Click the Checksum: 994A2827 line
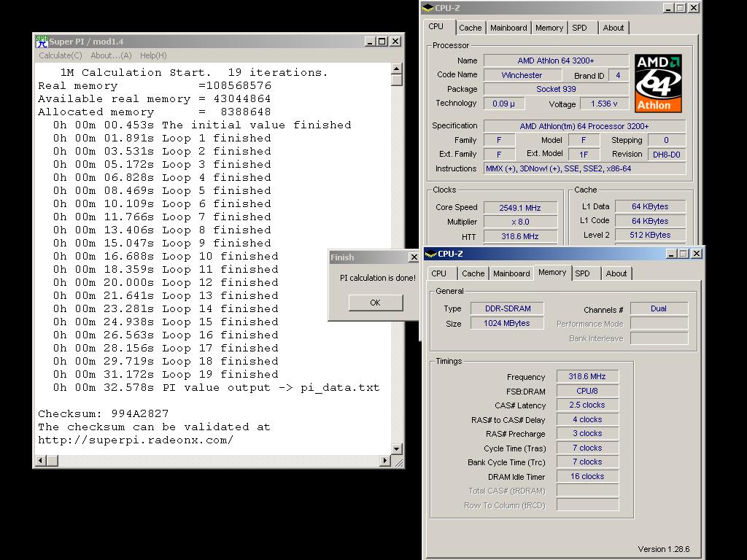Image resolution: width=747 pixels, height=560 pixels. (x=104, y=413)
